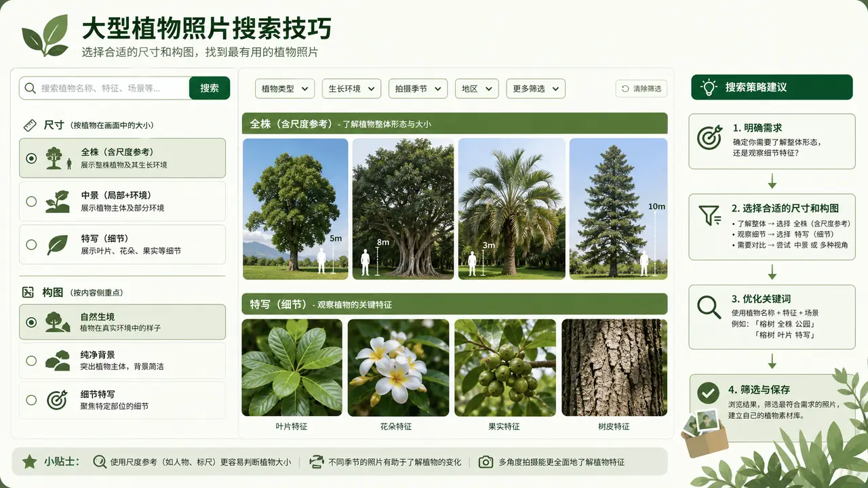Viewport: 868px width, 488px height.
Task: Click the filter funnel icon in step 2
Action: point(709,216)
